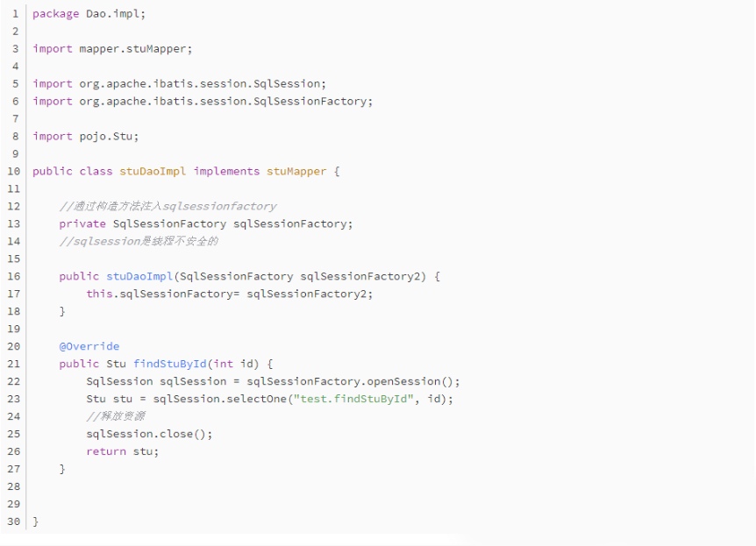Click line number 1 in the gutter
The image size is (756, 546).
pos(15,13)
